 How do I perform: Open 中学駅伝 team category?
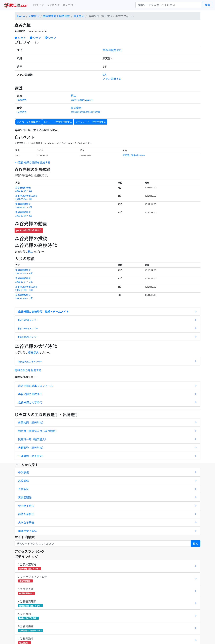[x=107, y=472]
